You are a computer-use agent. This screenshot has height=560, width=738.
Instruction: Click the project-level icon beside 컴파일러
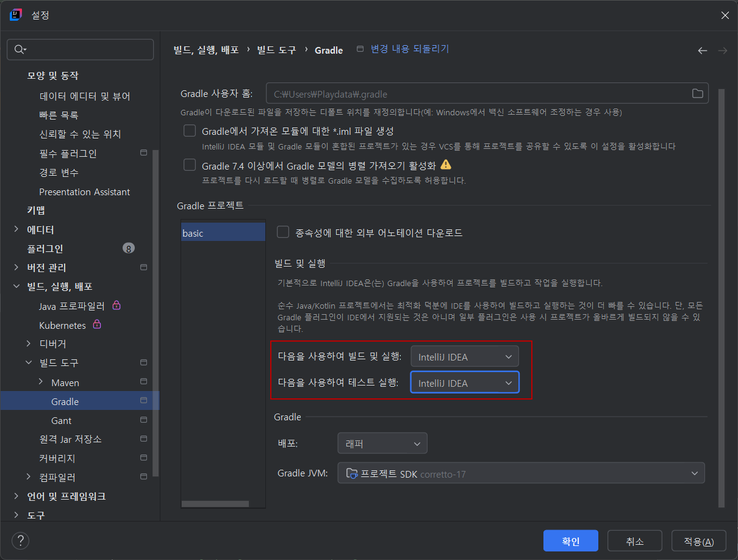[144, 476]
